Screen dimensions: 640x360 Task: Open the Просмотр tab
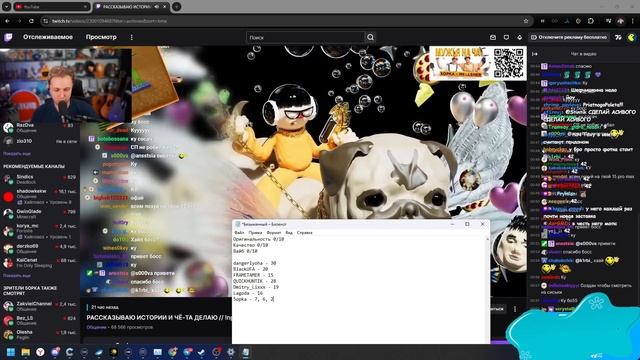pos(101,37)
